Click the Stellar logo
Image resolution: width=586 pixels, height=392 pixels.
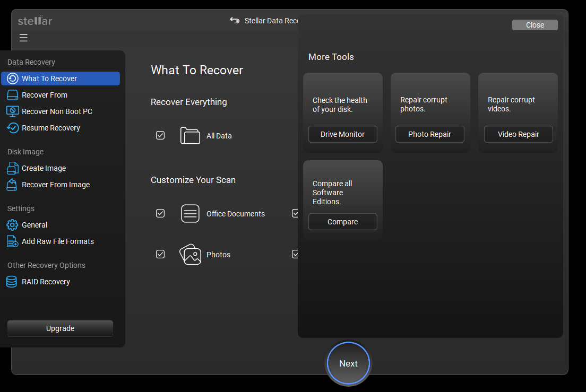tap(35, 21)
